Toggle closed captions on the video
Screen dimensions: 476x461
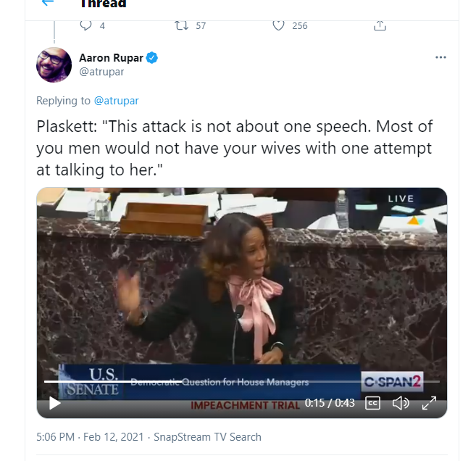pos(372,403)
